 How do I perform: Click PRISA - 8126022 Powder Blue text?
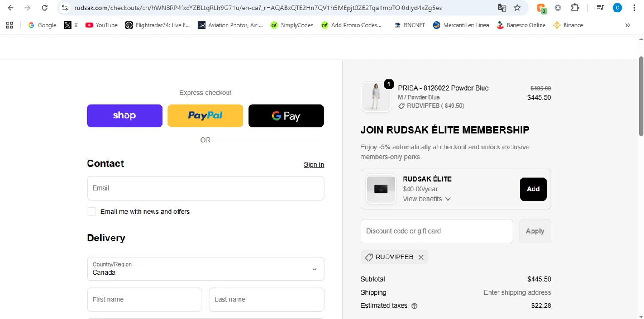pos(443,88)
